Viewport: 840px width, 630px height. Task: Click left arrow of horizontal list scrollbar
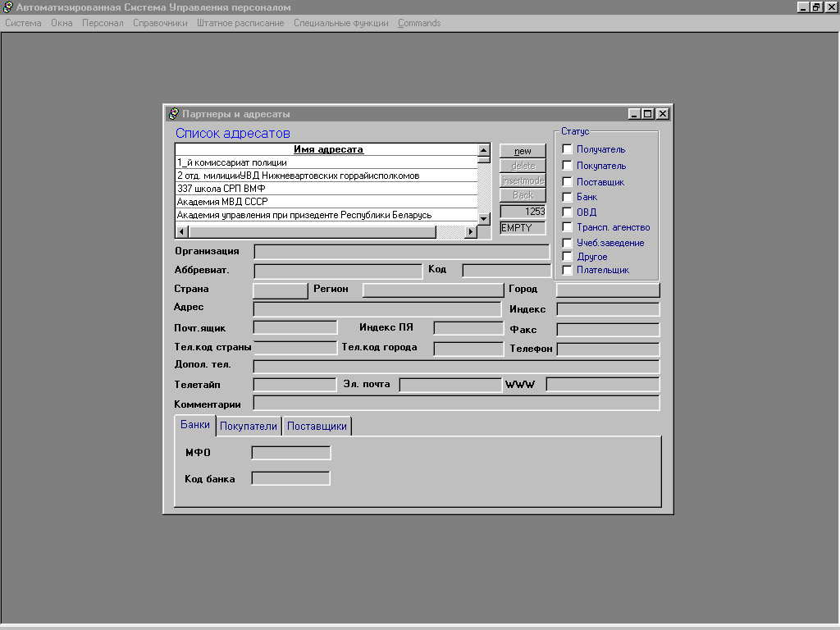coord(181,232)
